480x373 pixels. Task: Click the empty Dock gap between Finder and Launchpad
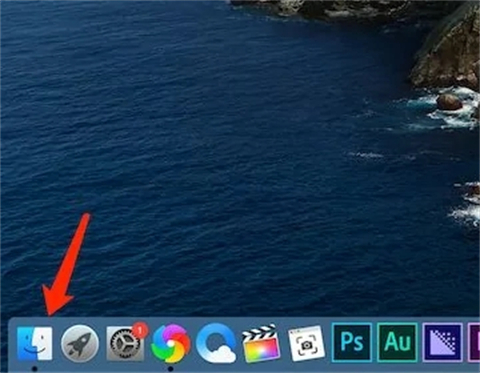pyautogui.click(x=57, y=343)
